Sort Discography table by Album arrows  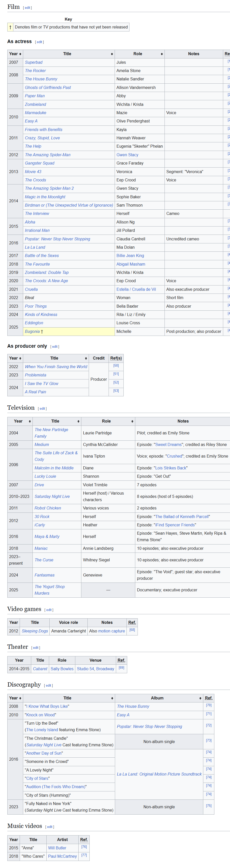(200, 698)
